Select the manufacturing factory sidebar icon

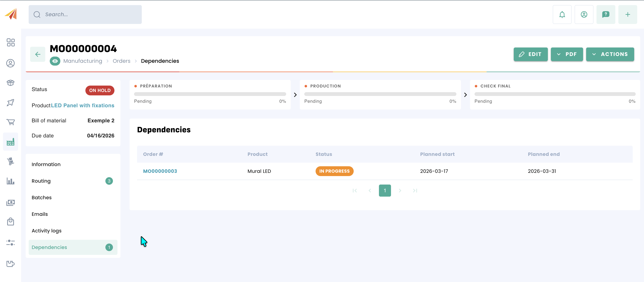coord(11,142)
